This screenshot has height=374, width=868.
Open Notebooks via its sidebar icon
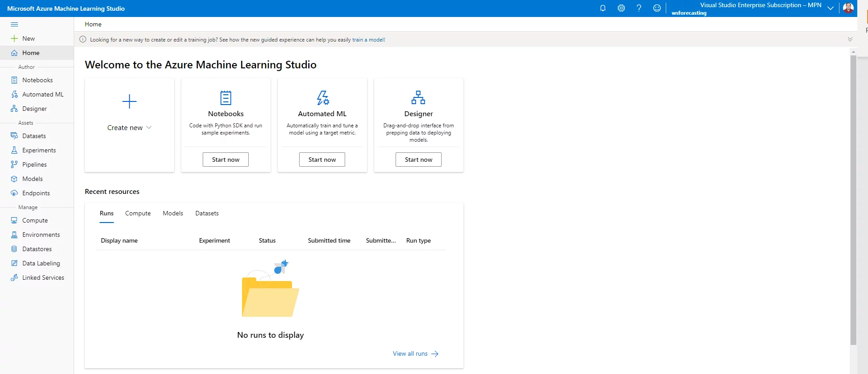(x=14, y=80)
